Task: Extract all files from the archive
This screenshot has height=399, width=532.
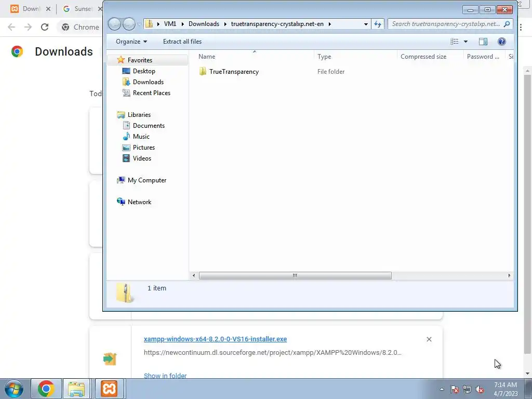Action: pyautogui.click(x=182, y=42)
